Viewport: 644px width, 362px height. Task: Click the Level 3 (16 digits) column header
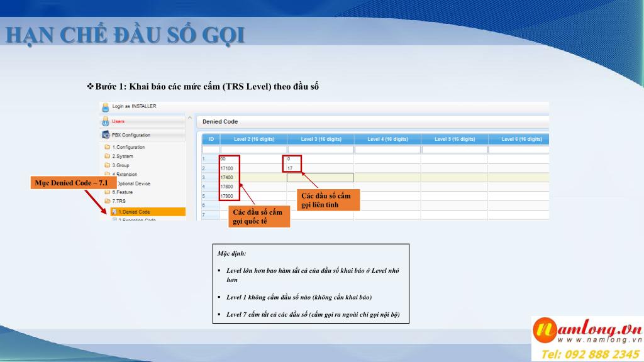[321, 139]
